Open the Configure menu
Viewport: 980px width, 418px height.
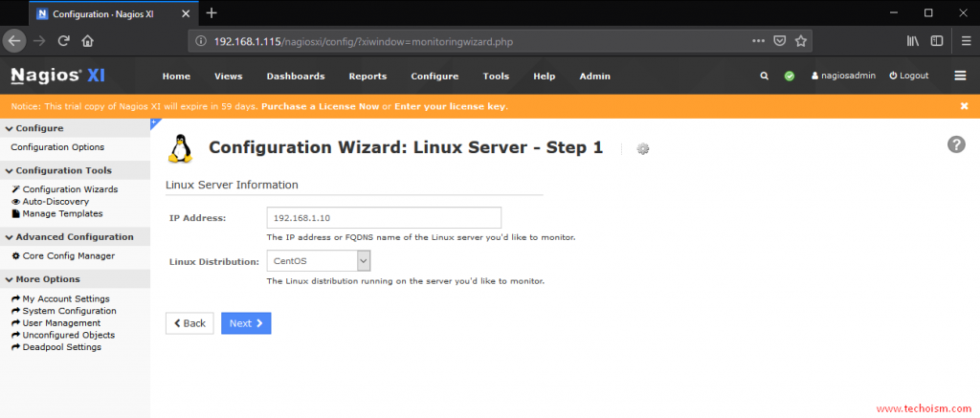click(x=434, y=77)
